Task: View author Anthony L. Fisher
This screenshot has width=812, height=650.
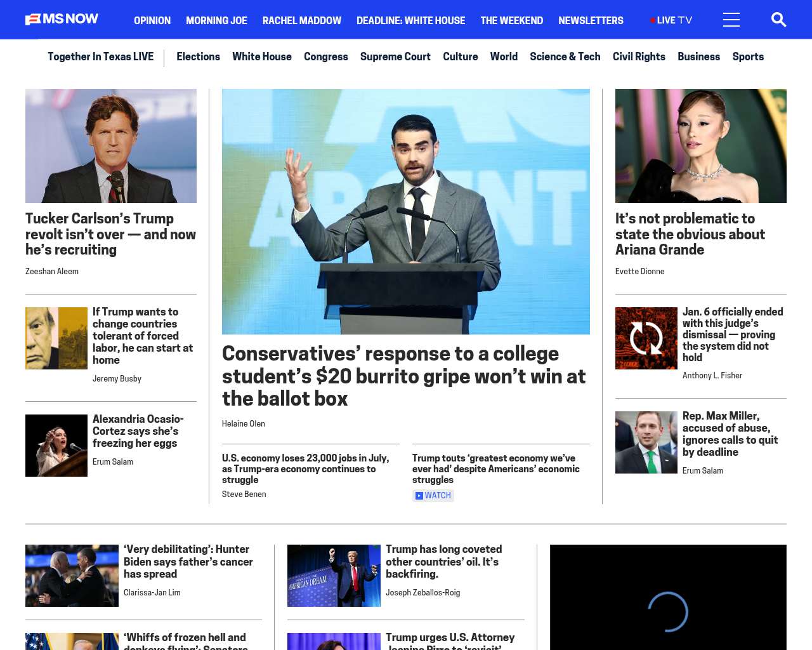Action: pyautogui.click(x=712, y=376)
